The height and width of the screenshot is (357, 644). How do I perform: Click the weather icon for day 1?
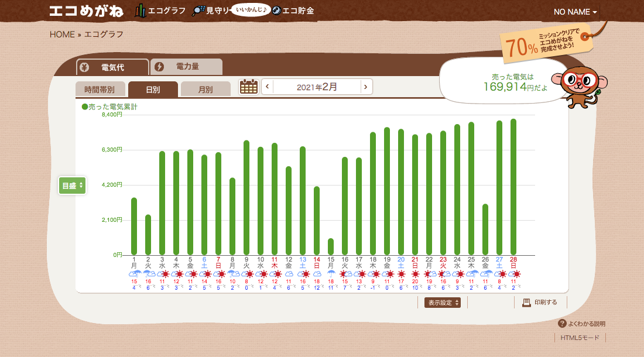pos(134,274)
